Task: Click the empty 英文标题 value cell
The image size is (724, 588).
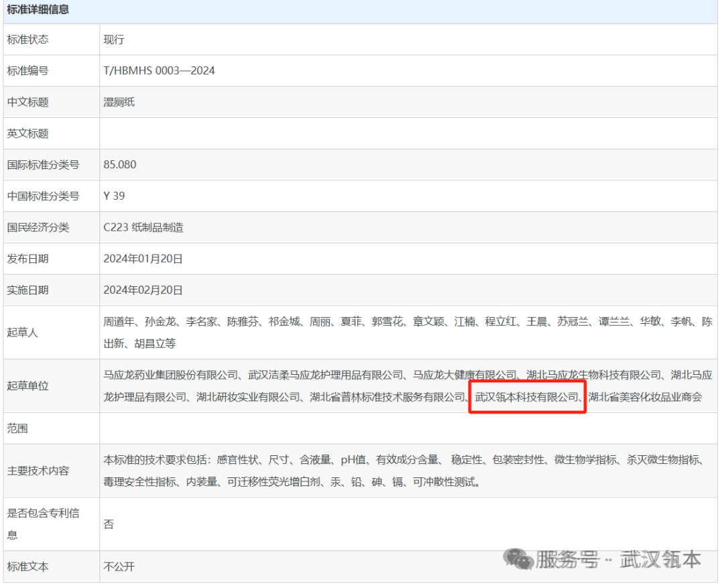Action: coord(408,133)
